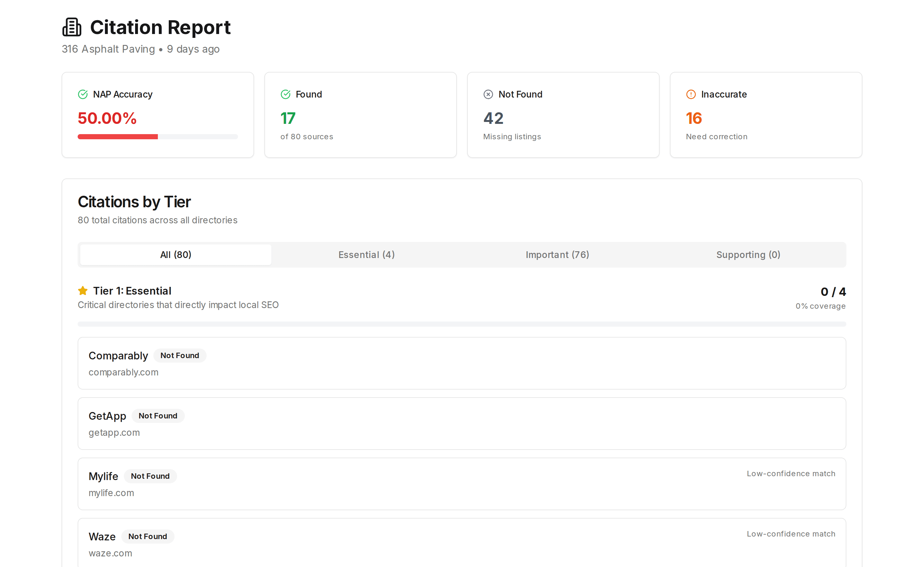Click the mylife.com domain text

[111, 493]
